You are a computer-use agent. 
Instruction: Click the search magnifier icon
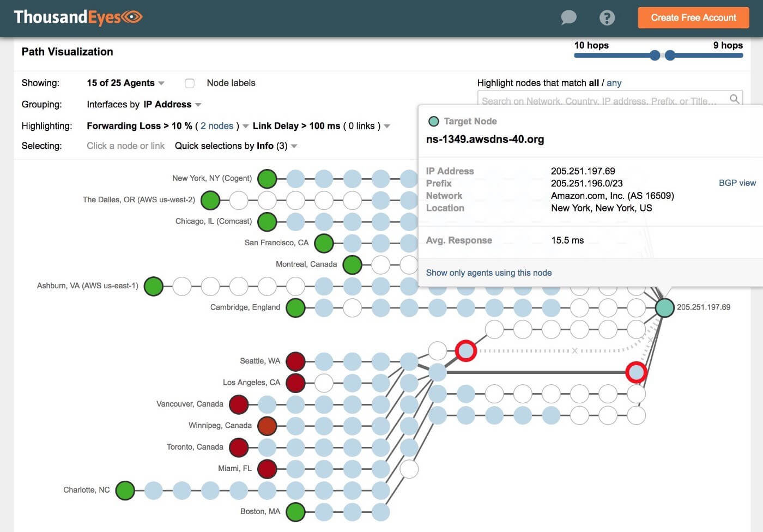[x=734, y=99]
